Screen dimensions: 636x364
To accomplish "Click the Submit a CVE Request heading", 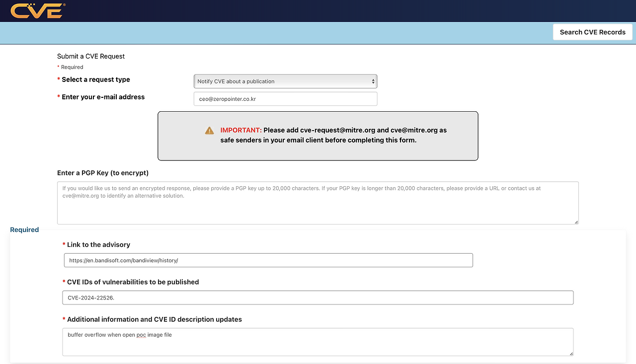I will coord(91,56).
